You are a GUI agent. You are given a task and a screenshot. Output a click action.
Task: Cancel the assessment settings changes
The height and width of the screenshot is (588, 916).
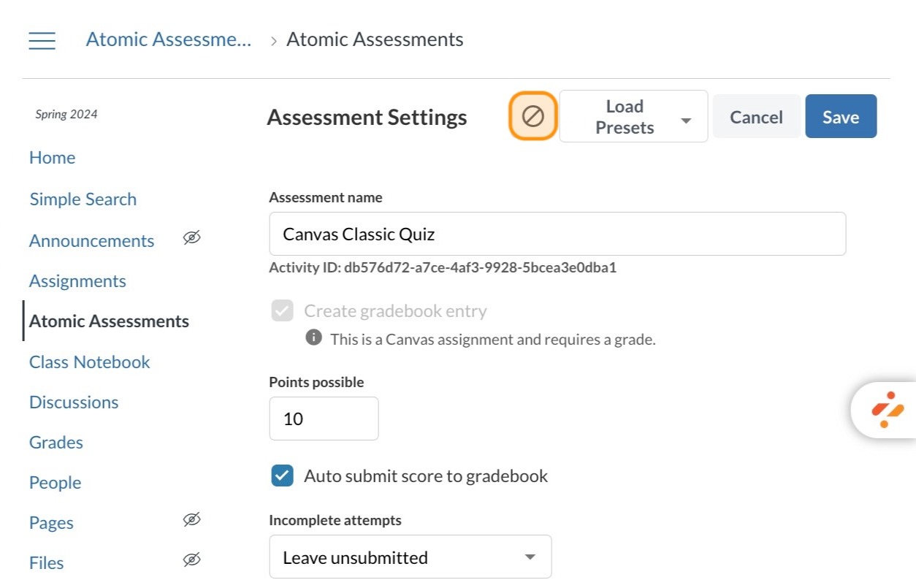coord(756,117)
